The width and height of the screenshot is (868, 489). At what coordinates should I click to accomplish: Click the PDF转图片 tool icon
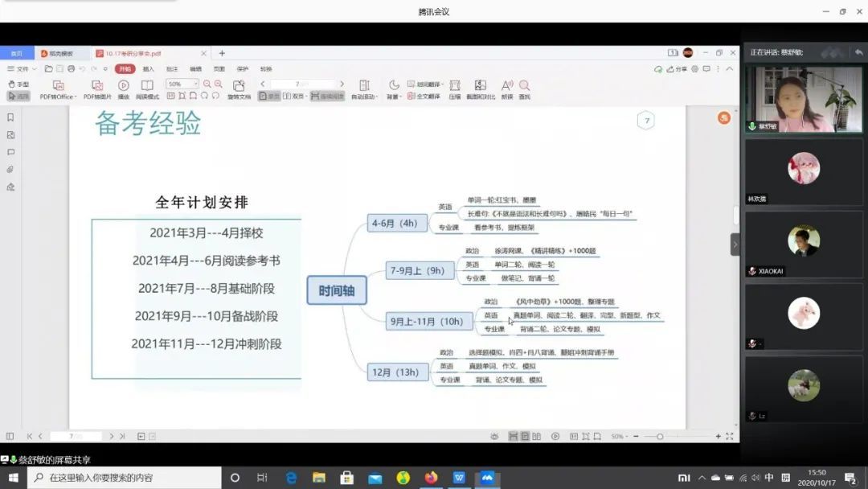pyautogui.click(x=96, y=89)
